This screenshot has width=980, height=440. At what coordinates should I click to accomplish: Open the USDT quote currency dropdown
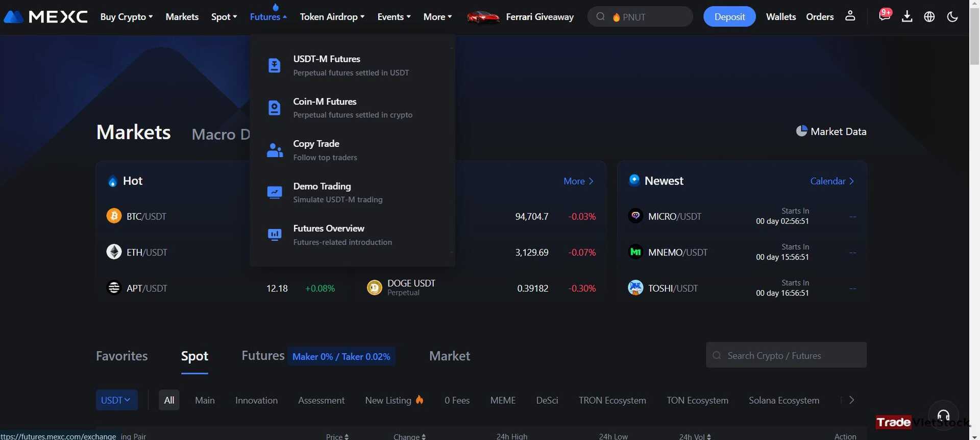pyautogui.click(x=116, y=400)
